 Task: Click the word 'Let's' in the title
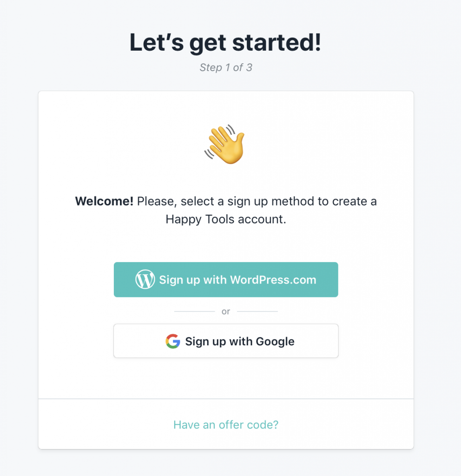point(156,43)
